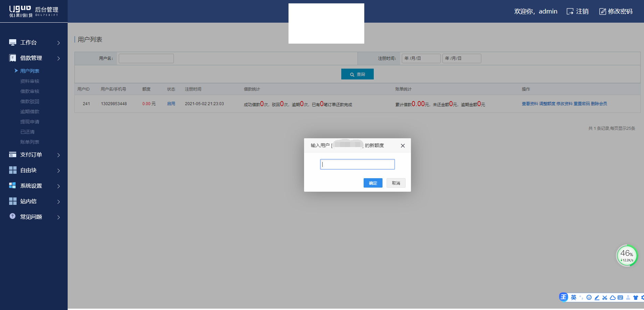Confirm the new quota with 确定 button

point(373,183)
